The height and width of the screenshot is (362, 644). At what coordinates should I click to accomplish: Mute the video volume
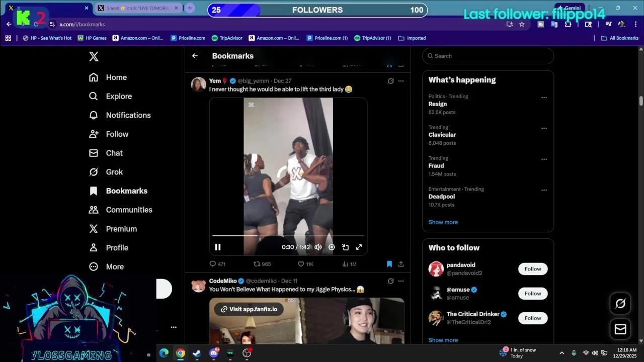pyautogui.click(x=318, y=247)
